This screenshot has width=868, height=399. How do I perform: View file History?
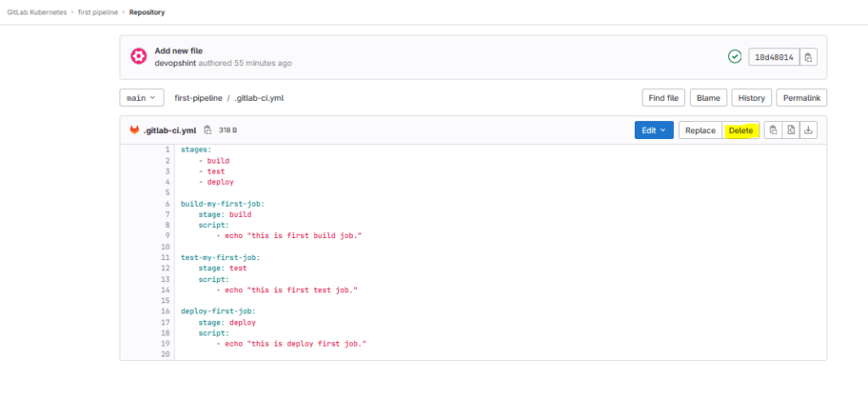(x=751, y=98)
